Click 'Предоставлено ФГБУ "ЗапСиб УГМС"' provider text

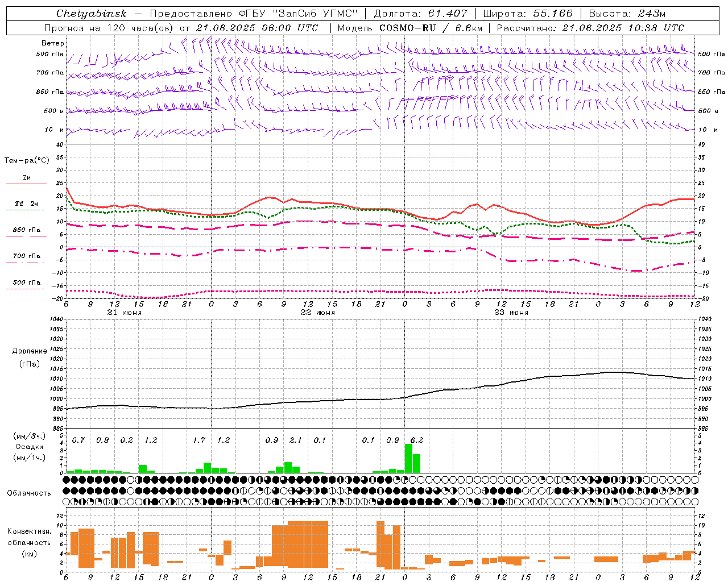[x=253, y=14]
